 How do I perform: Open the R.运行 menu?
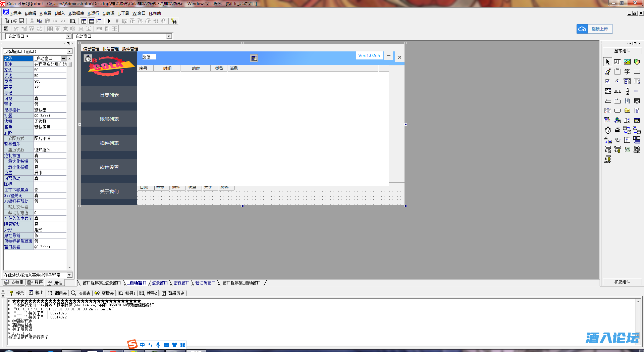93,13
